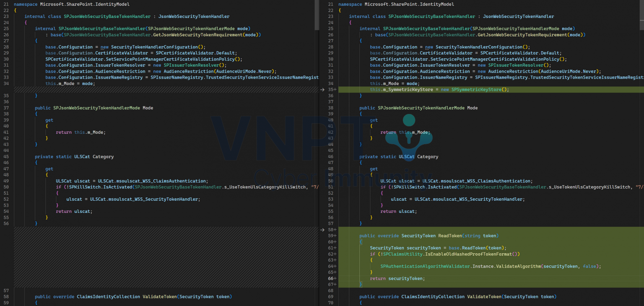Click namespace Microsoft.SharePoint.IdentityModel in right pane
The width and height of the screenshot is (644, 306).
click(x=396, y=4)
